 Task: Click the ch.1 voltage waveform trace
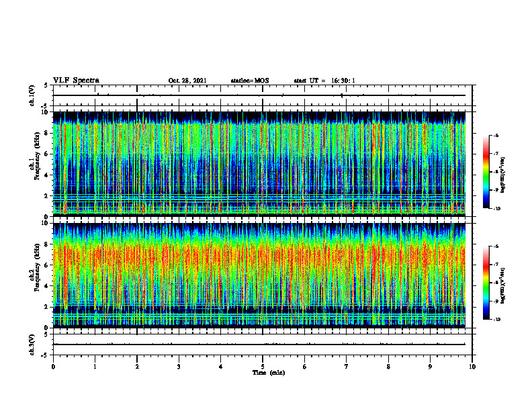pyautogui.click(x=259, y=95)
